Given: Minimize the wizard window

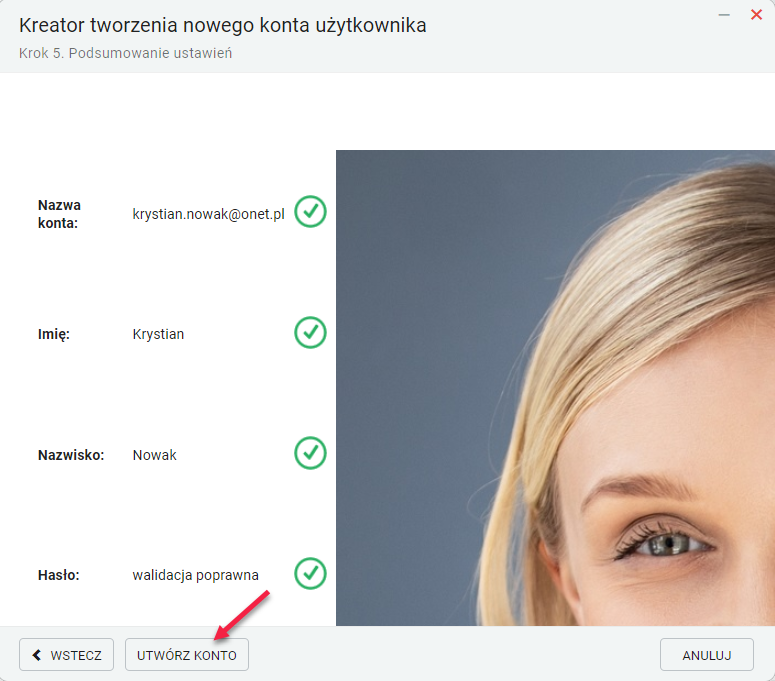Looking at the screenshot, I should (x=724, y=15).
